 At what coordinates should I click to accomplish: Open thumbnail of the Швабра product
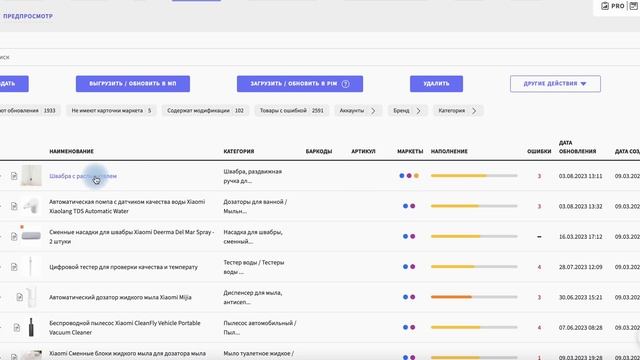[x=31, y=176]
